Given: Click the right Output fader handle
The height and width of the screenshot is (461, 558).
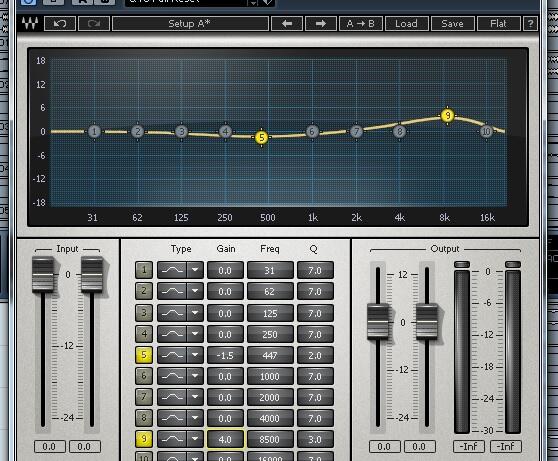Looking at the screenshot, I should [427, 321].
